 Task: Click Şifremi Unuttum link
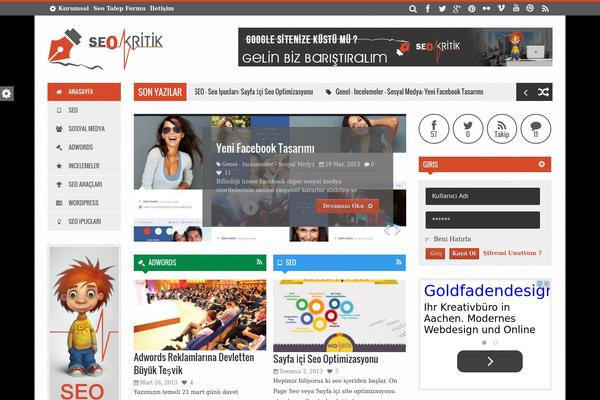(512, 253)
